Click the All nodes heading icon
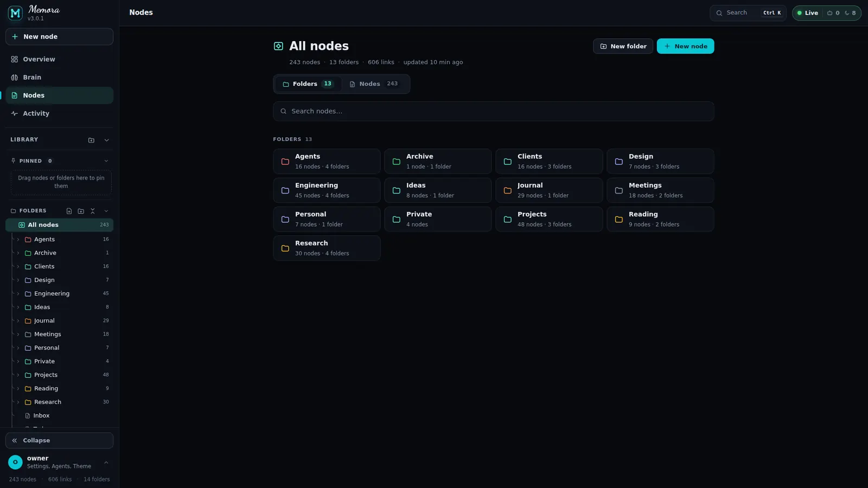This screenshot has width=868, height=488. pos(278,46)
